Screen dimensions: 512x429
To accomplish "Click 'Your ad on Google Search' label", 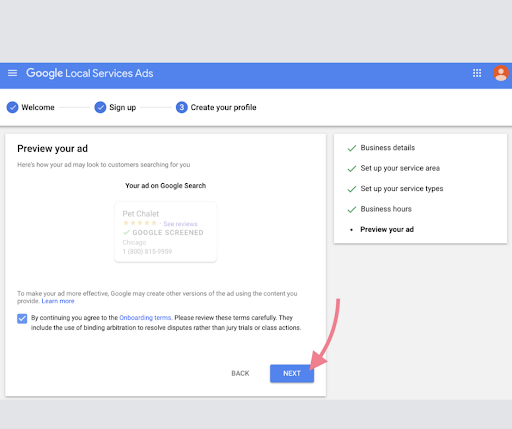I will coord(166,186).
